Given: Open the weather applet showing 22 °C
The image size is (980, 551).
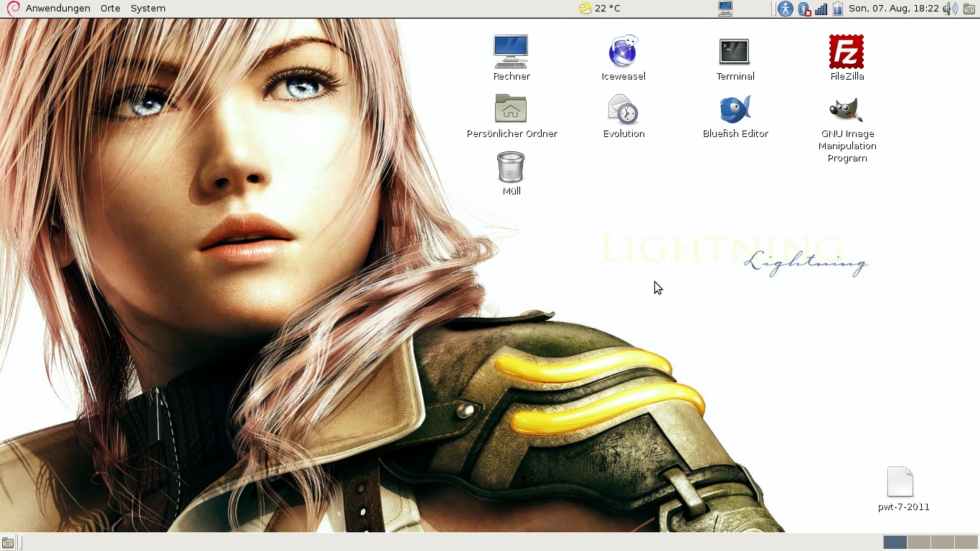Looking at the screenshot, I should coord(600,9).
